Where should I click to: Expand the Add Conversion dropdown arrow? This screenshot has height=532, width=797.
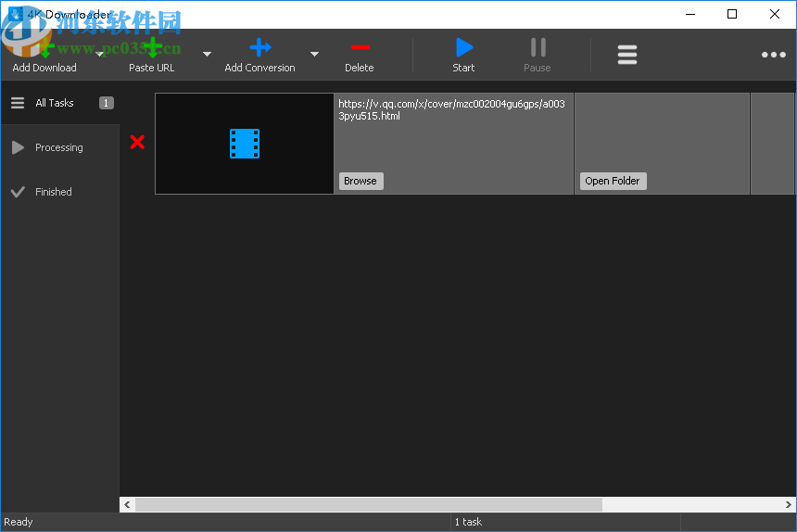pyautogui.click(x=315, y=54)
